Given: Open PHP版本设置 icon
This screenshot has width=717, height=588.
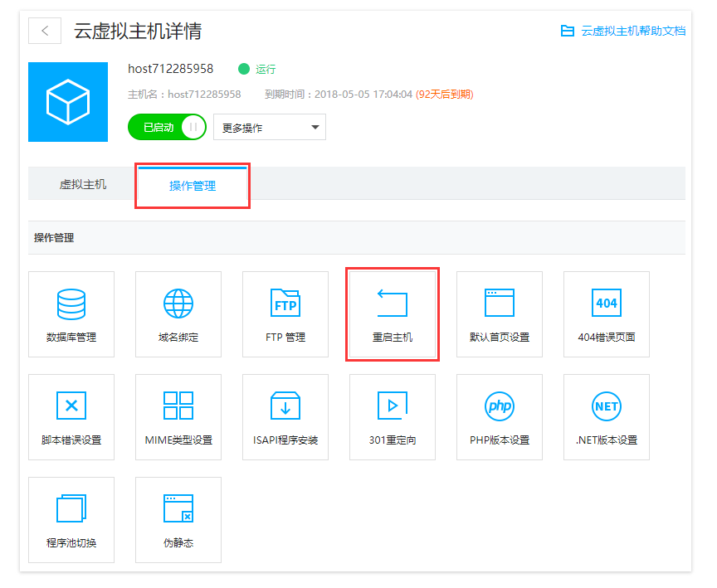Looking at the screenshot, I should pyautogui.click(x=500, y=407).
